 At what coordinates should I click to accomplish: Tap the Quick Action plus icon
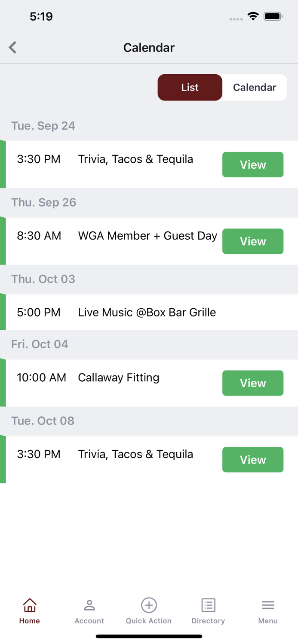149,605
